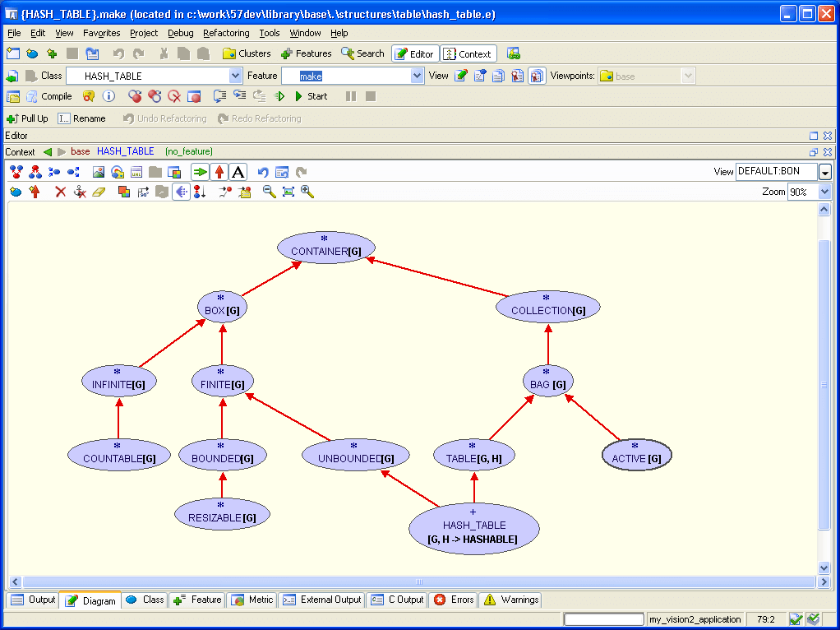Click the eraser icon in diagram toolbar
The height and width of the screenshot is (630, 840).
tap(99, 192)
